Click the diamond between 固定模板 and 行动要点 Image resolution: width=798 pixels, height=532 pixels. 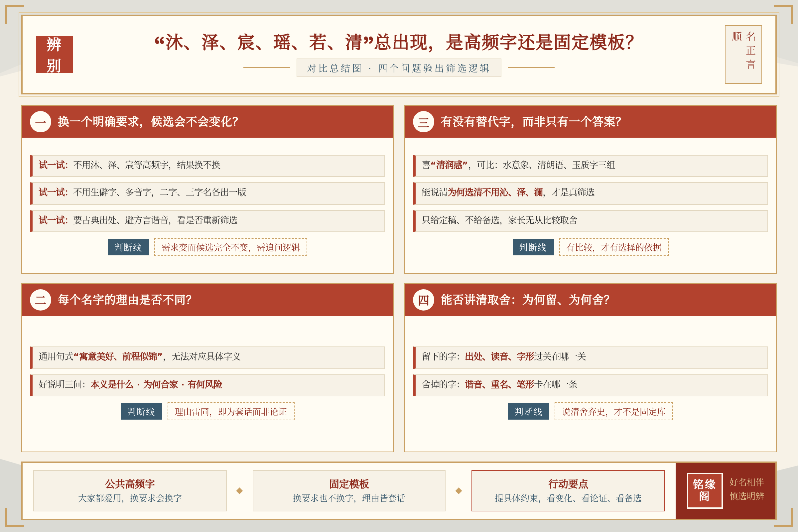(459, 491)
